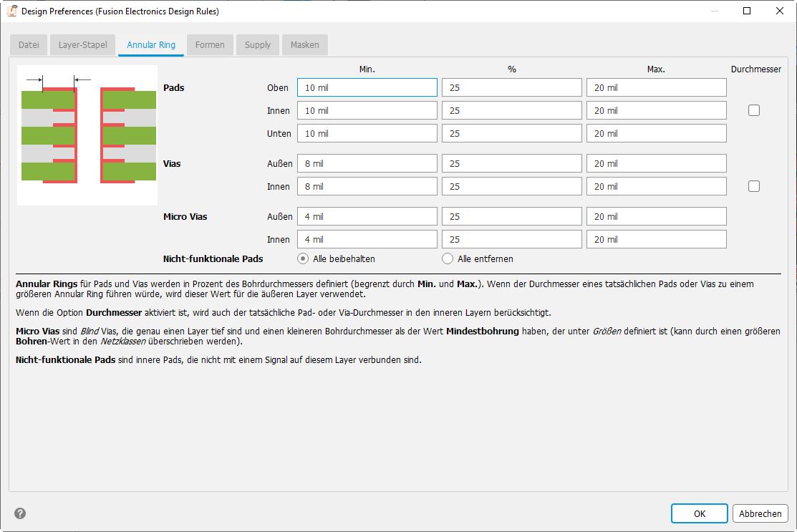Switch to the Masken tab
Viewport: 797px width, 532px height.
point(305,44)
